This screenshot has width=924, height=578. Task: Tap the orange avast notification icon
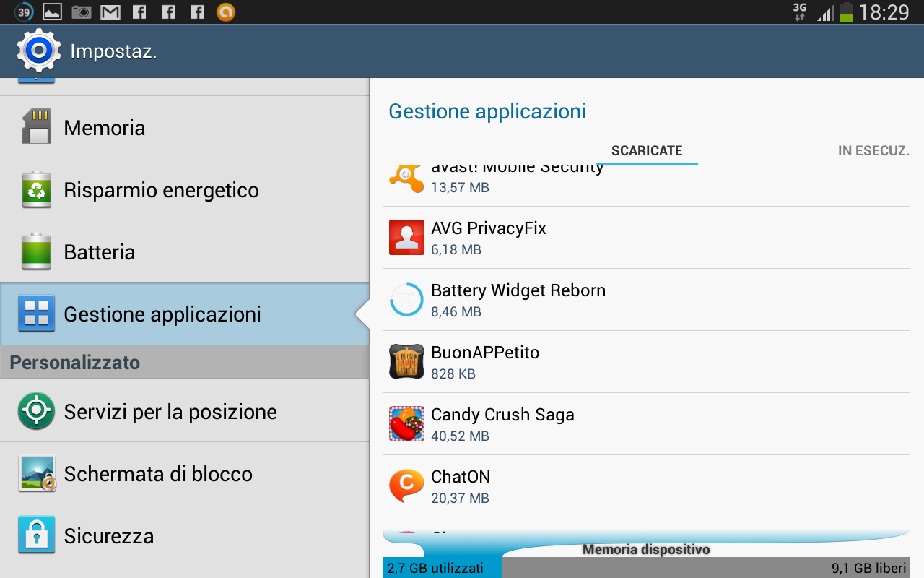(x=226, y=12)
